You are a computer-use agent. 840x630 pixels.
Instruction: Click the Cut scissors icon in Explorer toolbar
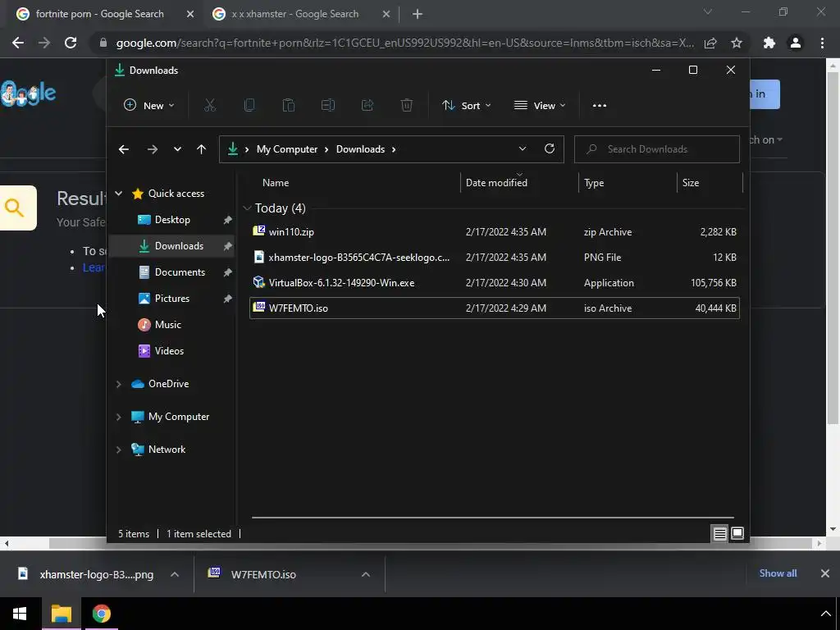coord(209,105)
